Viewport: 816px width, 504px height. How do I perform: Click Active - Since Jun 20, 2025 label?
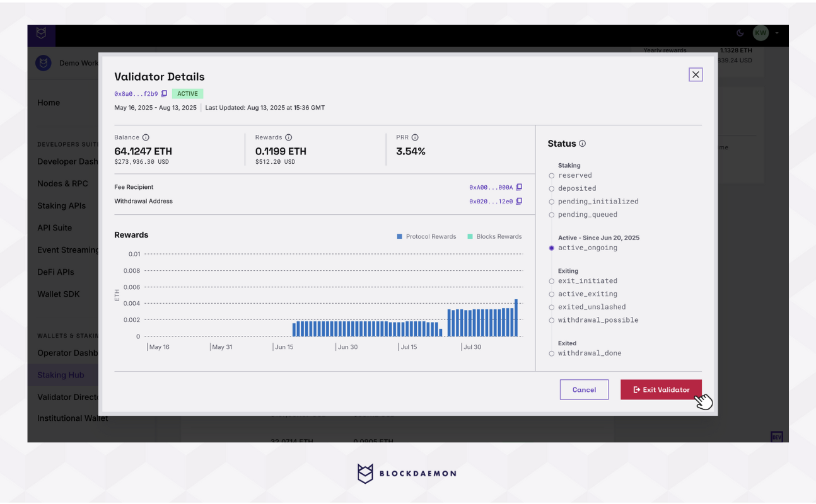tap(598, 238)
